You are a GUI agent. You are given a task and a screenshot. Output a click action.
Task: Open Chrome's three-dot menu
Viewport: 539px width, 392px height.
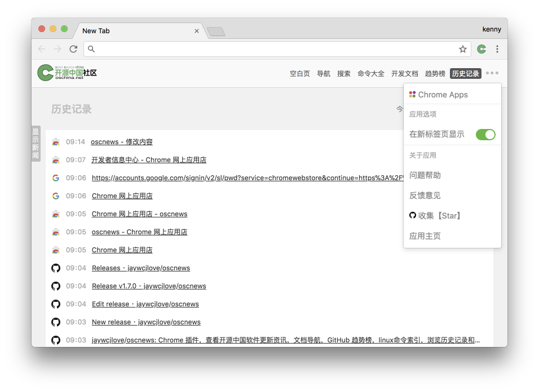tap(497, 49)
